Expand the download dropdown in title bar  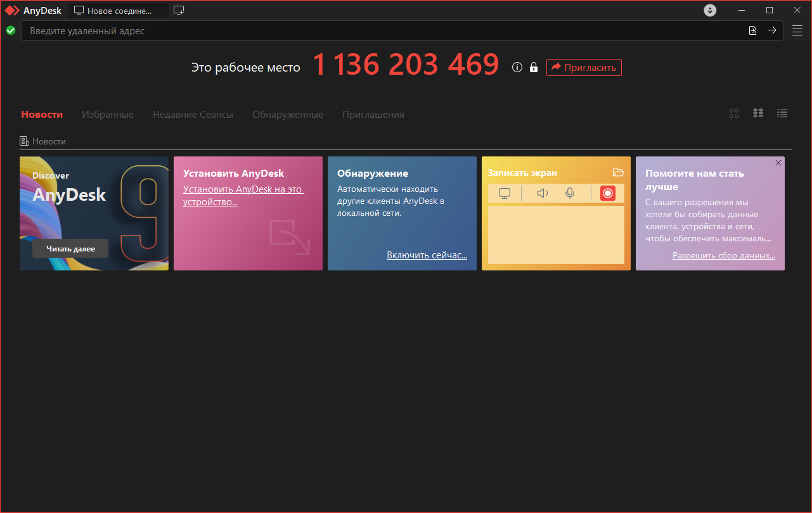pos(710,10)
